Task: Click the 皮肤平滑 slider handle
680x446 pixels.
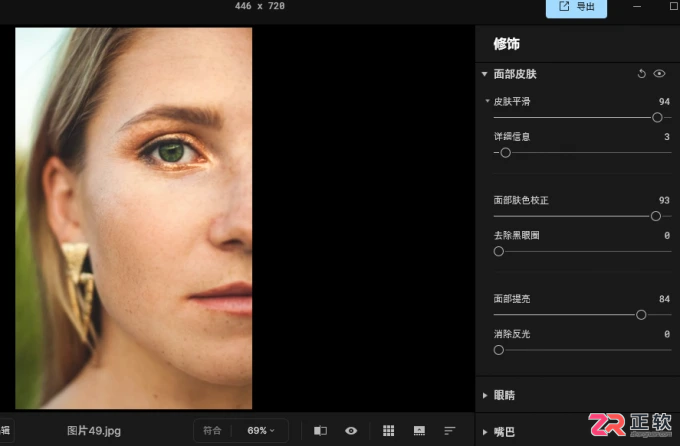Action: click(657, 118)
